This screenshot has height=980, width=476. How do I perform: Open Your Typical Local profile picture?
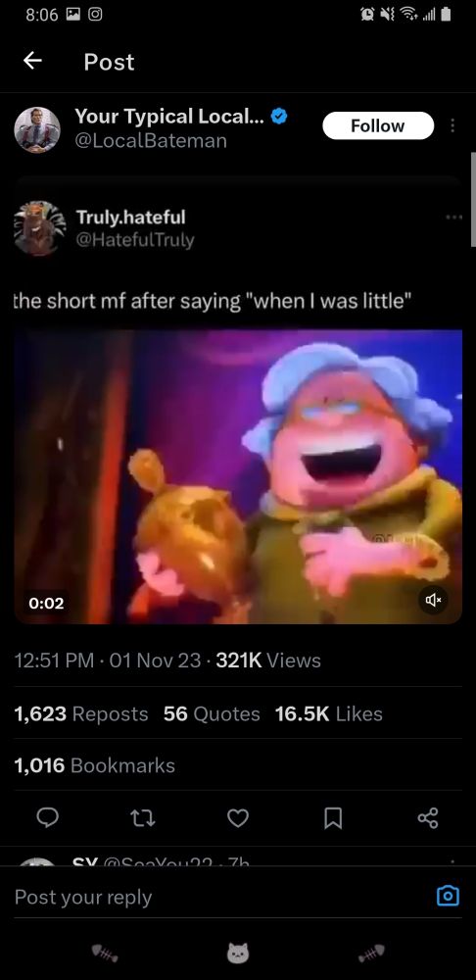[37, 129]
